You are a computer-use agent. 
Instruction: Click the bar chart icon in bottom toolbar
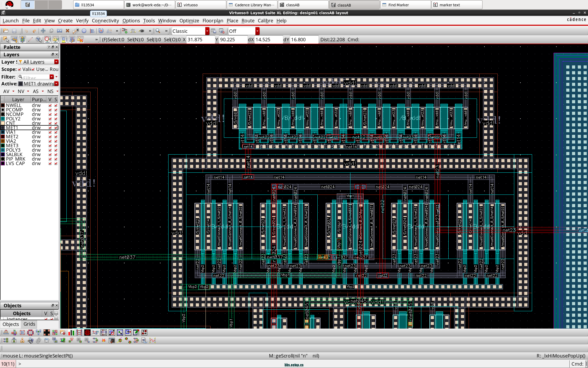coord(71,333)
